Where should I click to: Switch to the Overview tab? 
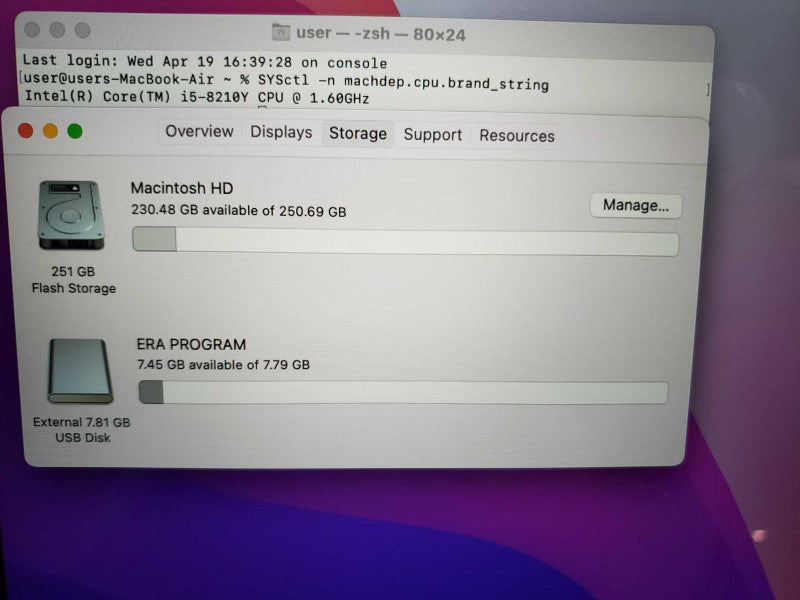[199, 132]
